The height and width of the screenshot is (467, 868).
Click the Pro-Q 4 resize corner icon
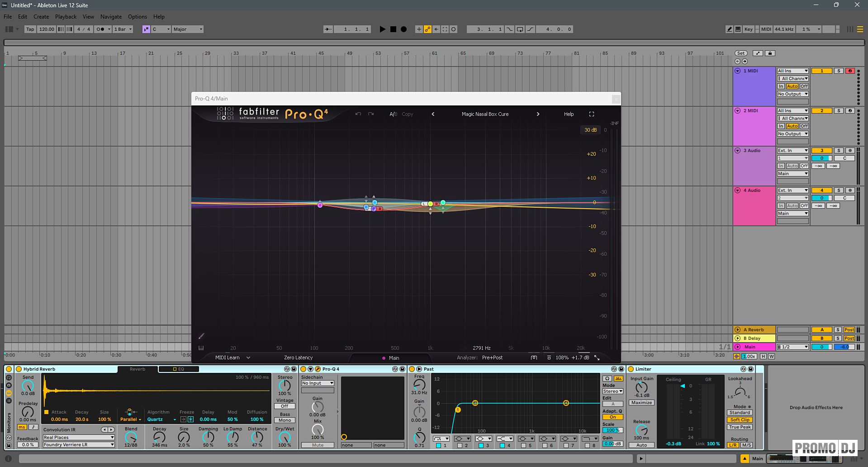[597, 357]
